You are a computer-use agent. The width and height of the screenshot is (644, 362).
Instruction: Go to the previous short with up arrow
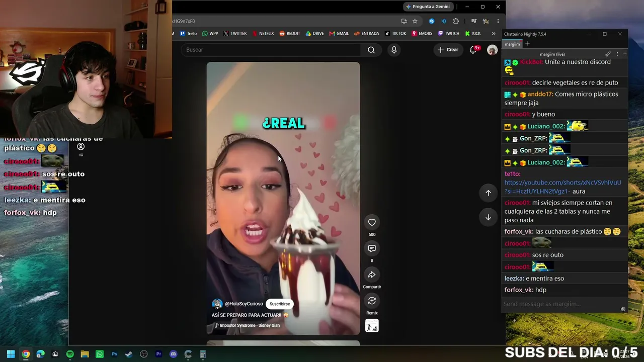pyautogui.click(x=488, y=193)
